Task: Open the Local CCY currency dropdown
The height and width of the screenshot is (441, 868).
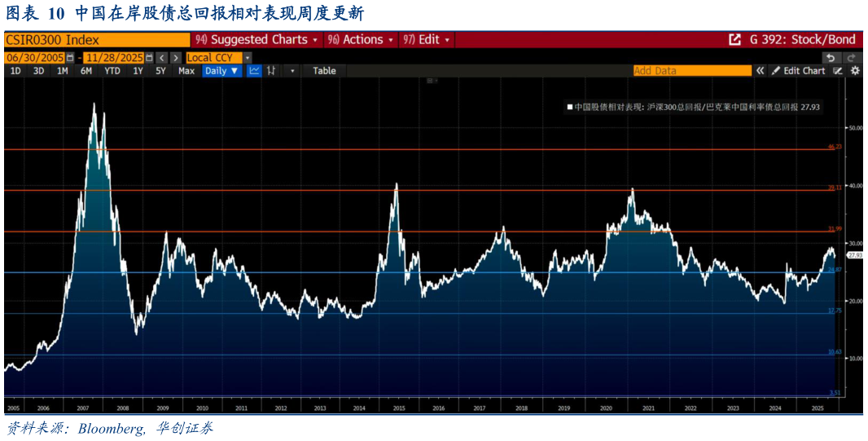Action: click(247, 58)
